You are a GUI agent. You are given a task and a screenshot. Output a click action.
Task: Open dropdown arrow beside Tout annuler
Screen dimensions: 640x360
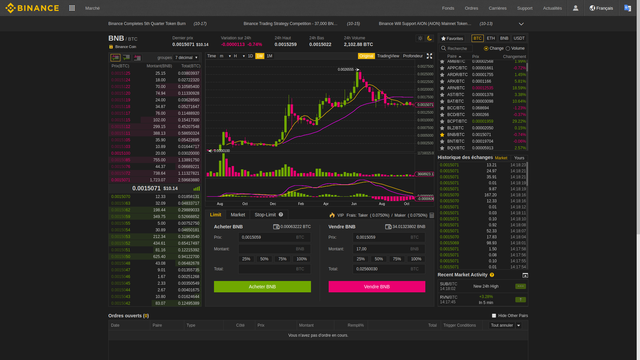click(x=518, y=325)
